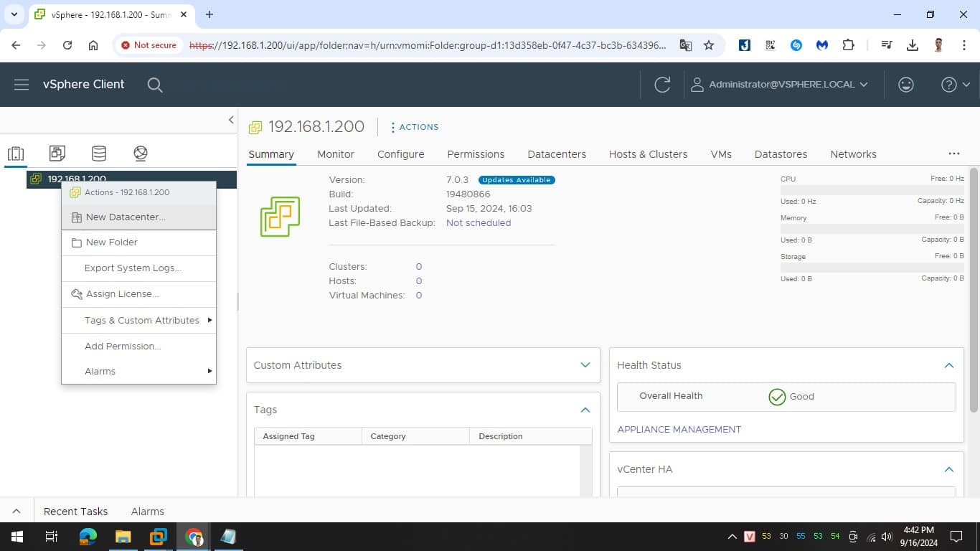Click the Clusters count value 0

click(x=419, y=267)
